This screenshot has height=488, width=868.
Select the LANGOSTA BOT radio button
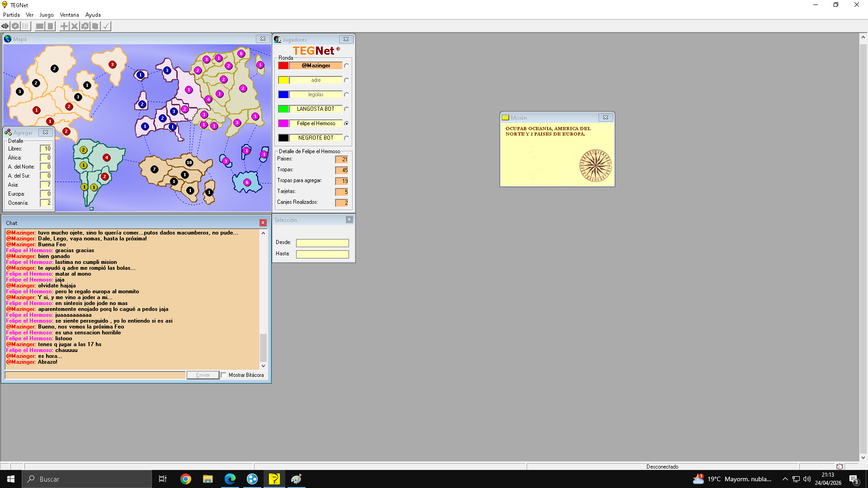[346, 109]
